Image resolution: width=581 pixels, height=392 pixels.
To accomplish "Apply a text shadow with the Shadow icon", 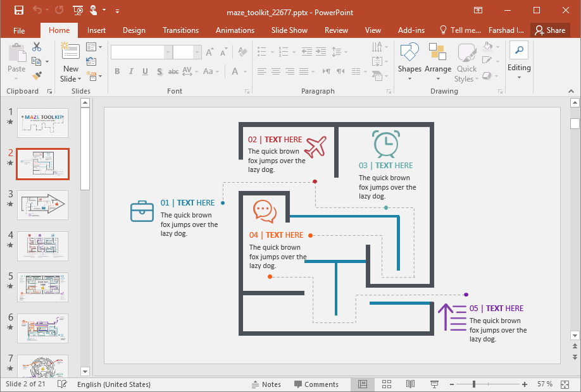I will pos(159,71).
